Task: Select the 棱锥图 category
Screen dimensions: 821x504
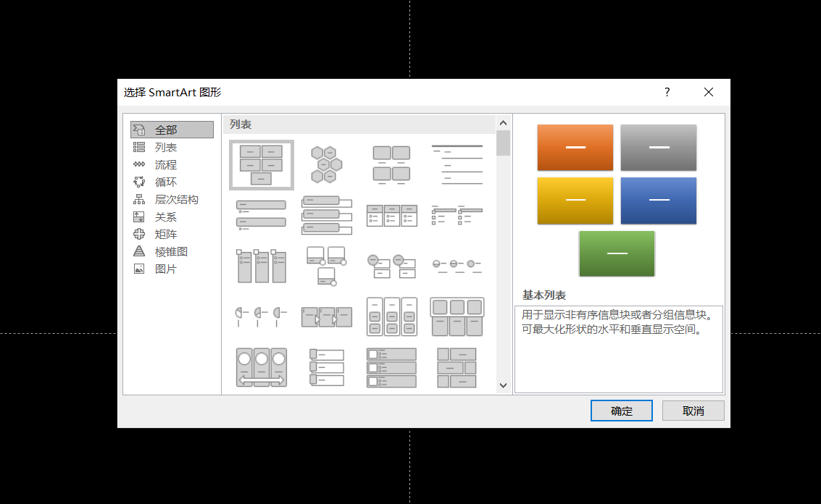Action: click(x=172, y=251)
